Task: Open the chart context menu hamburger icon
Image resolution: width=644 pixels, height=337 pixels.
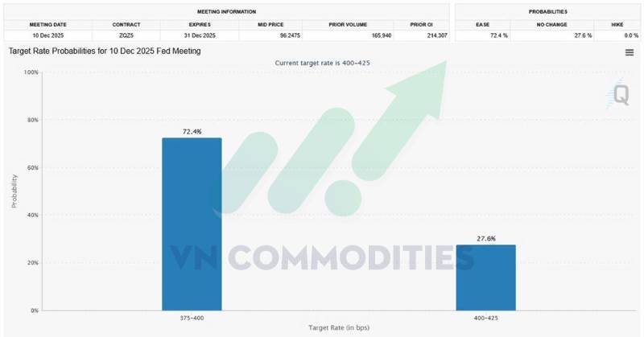Action: click(x=629, y=52)
